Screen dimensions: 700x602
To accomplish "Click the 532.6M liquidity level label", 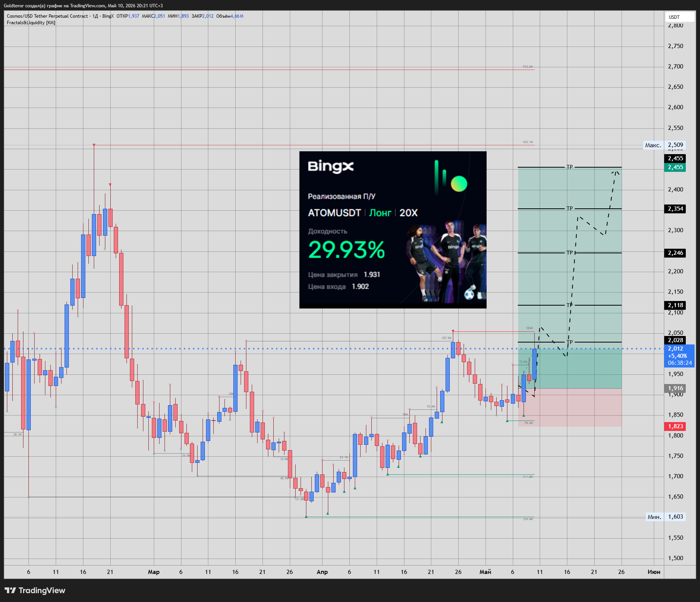I will pyautogui.click(x=528, y=67).
